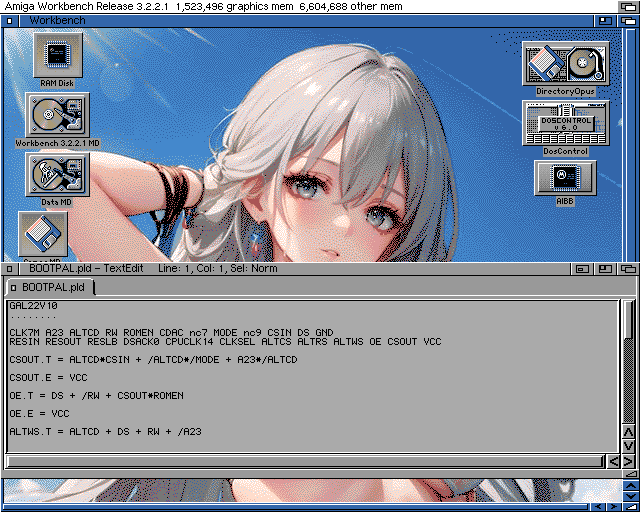Close the BOOTPAL.pld tab with its small box
Image resolution: width=640 pixels, height=512 pixels.
13,288
